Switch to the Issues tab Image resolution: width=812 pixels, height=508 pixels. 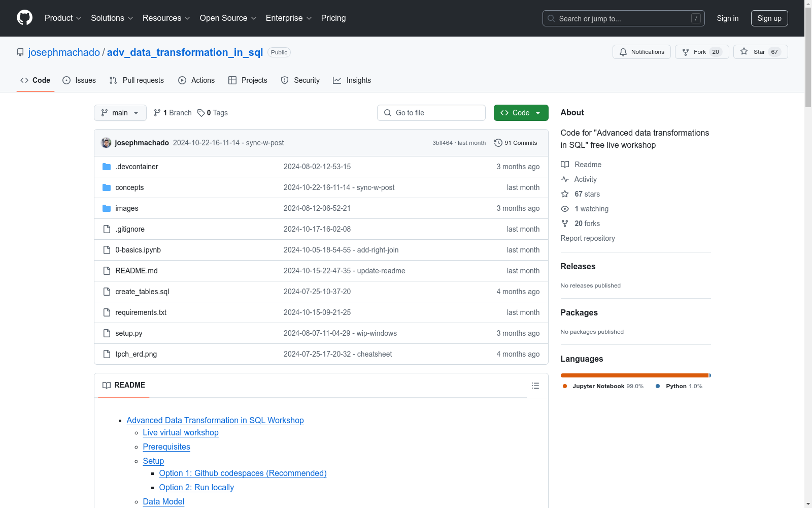click(79, 80)
